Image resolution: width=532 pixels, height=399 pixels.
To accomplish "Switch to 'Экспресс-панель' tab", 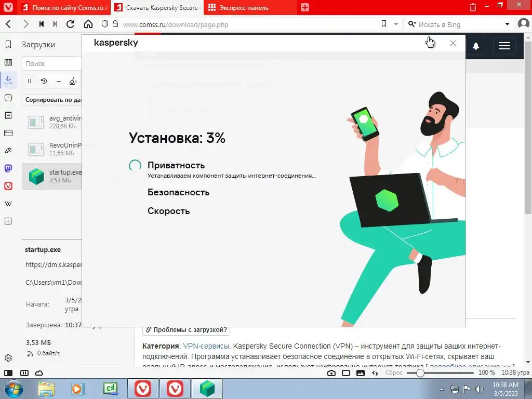I will tap(250, 7).
